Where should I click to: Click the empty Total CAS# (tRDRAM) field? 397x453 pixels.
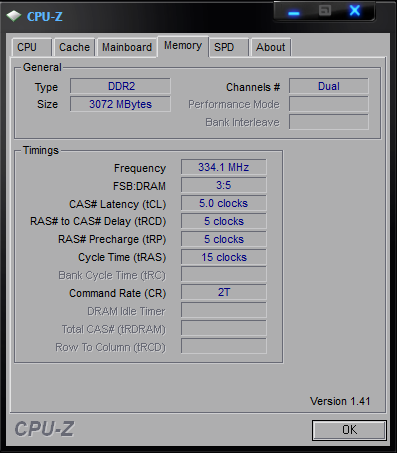click(224, 328)
